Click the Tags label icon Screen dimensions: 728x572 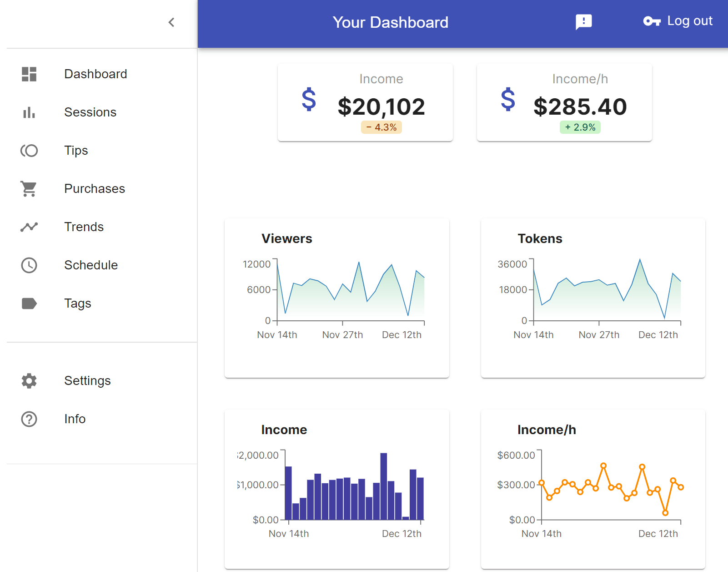click(x=29, y=304)
